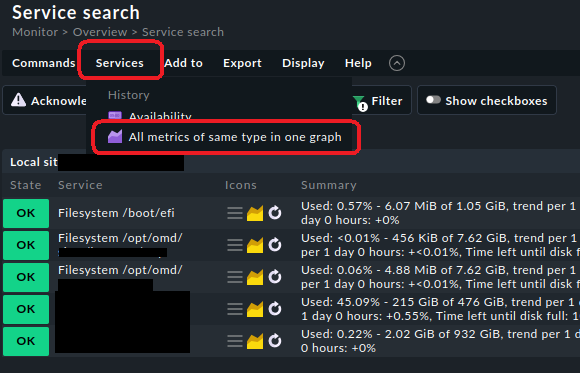Sort by the Icons column header
This screenshot has height=373, width=580.
241,185
